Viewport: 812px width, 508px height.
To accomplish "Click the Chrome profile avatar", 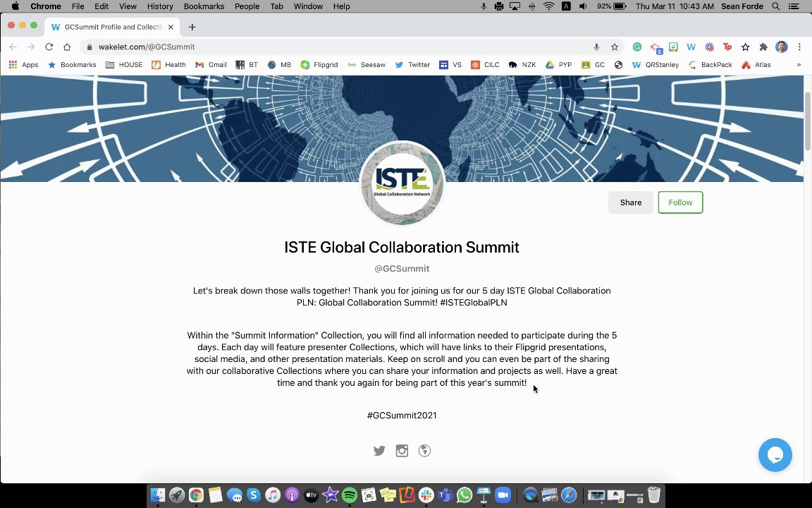I will coord(782,47).
